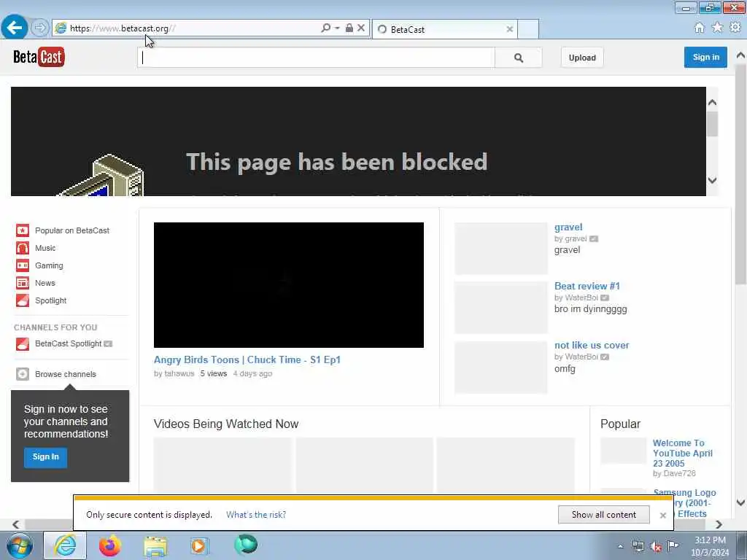Click the Music headphones icon
This screenshot has height=560, width=747.
(x=23, y=248)
